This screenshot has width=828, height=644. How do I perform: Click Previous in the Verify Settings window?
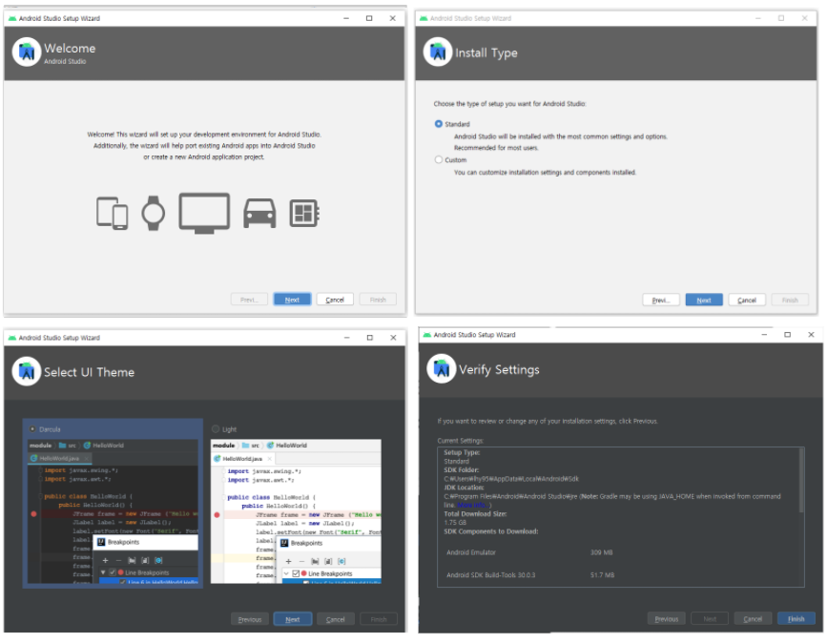(x=667, y=618)
